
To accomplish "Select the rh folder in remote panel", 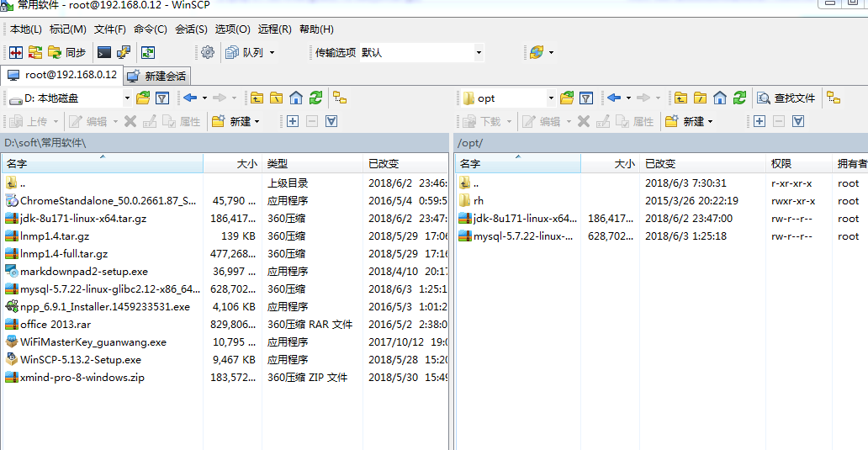I will [x=479, y=201].
